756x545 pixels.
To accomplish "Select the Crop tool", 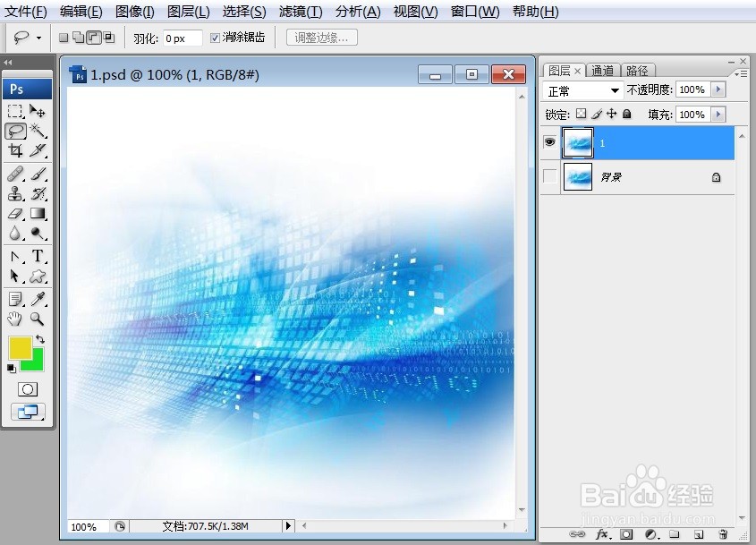I will point(14,151).
